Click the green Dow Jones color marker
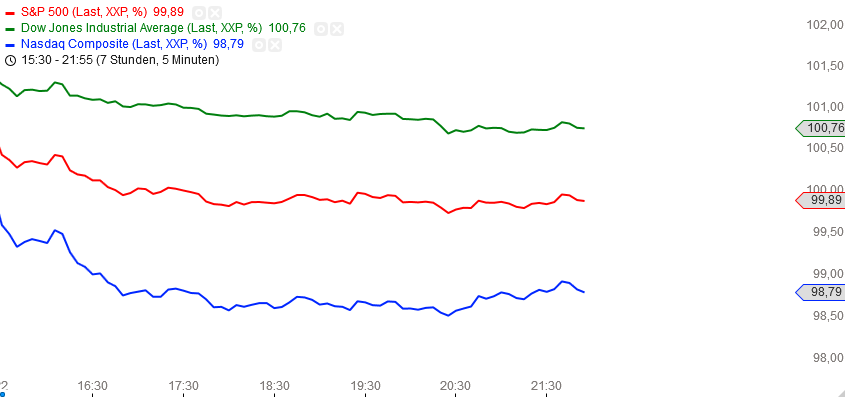Image resolution: width=845 pixels, height=397 pixels. pyautogui.click(x=10, y=29)
